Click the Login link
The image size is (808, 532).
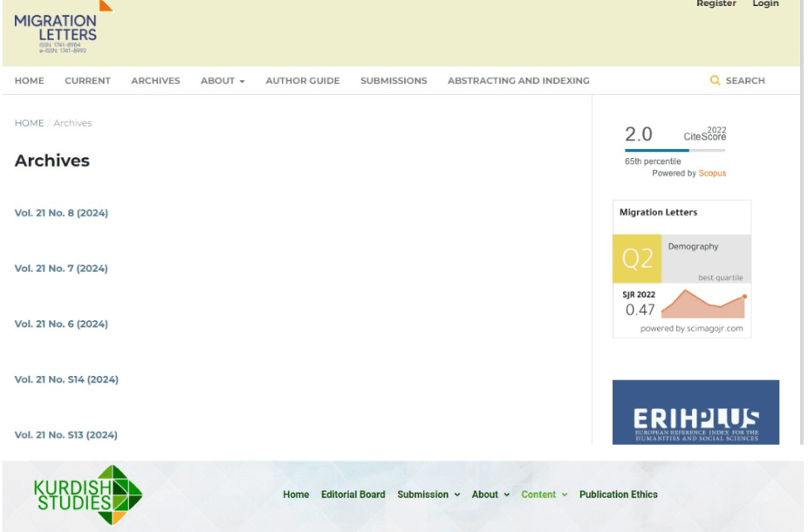pyautogui.click(x=765, y=3)
